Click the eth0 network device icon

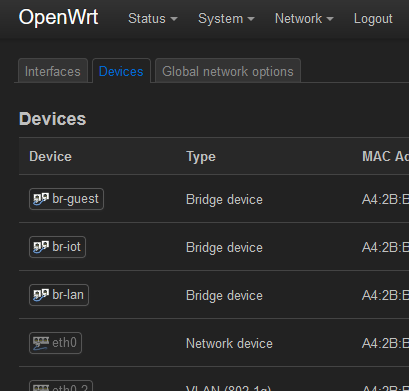41,343
